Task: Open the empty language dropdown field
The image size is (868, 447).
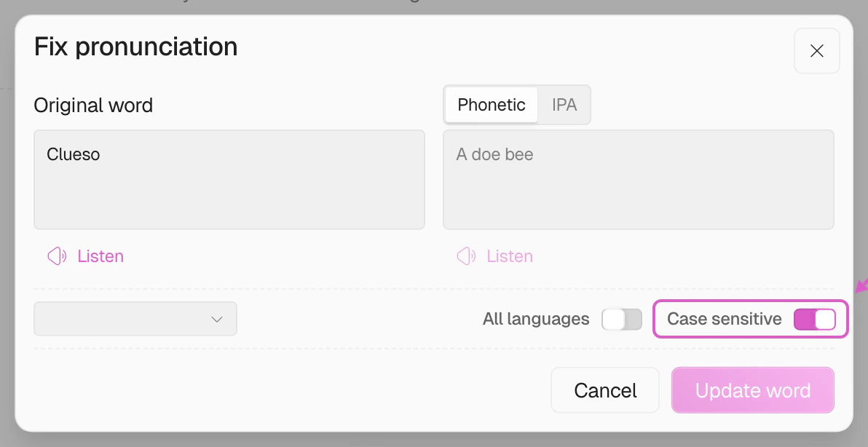Action: click(x=124, y=320)
